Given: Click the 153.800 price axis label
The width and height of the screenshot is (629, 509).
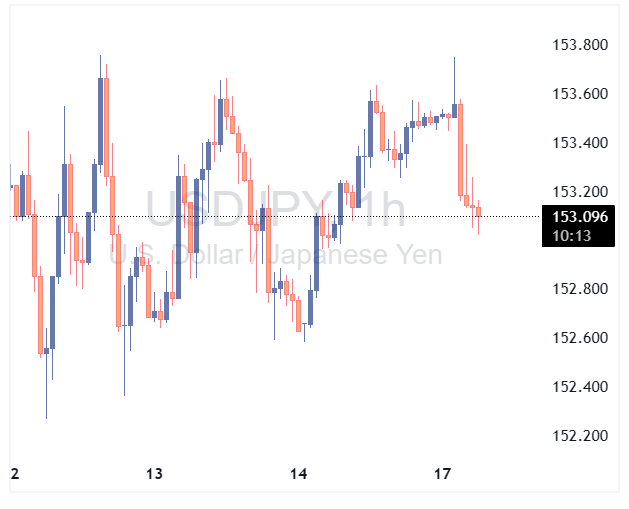Looking at the screenshot, I should coord(581,45).
